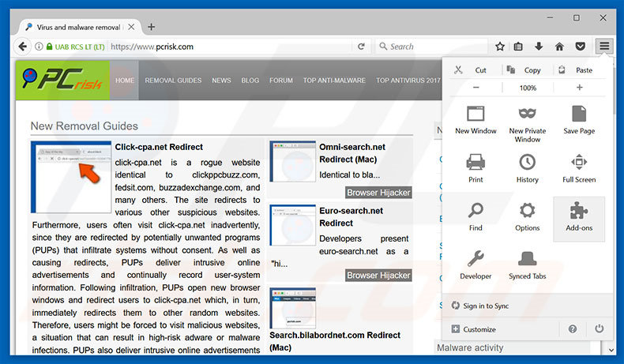Open the hamburger menu button

pyautogui.click(x=604, y=47)
